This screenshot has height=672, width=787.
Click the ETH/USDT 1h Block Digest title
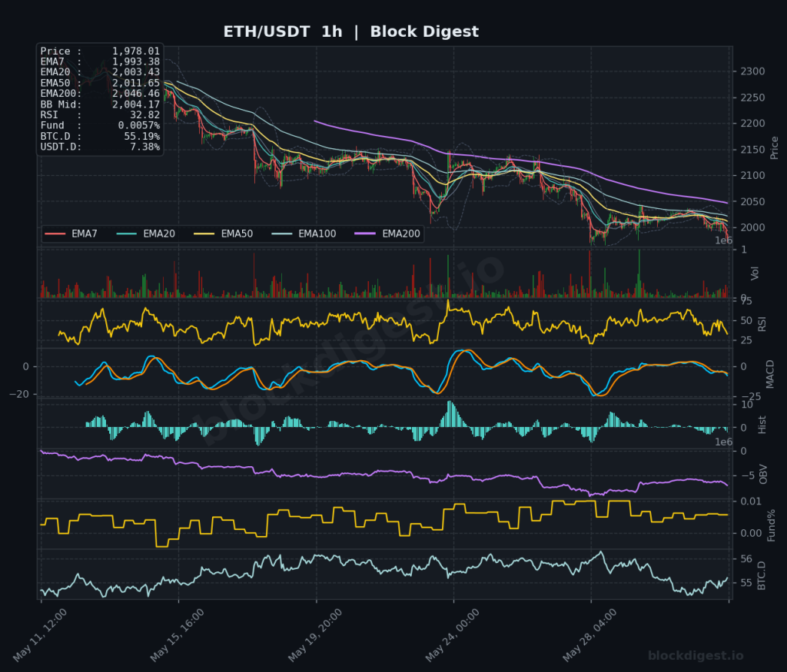(350, 31)
